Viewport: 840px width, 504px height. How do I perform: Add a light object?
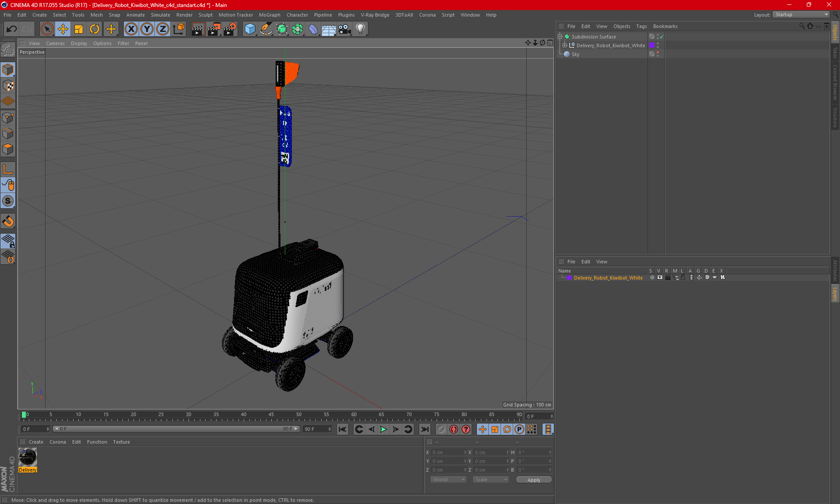(x=360, y=29)
